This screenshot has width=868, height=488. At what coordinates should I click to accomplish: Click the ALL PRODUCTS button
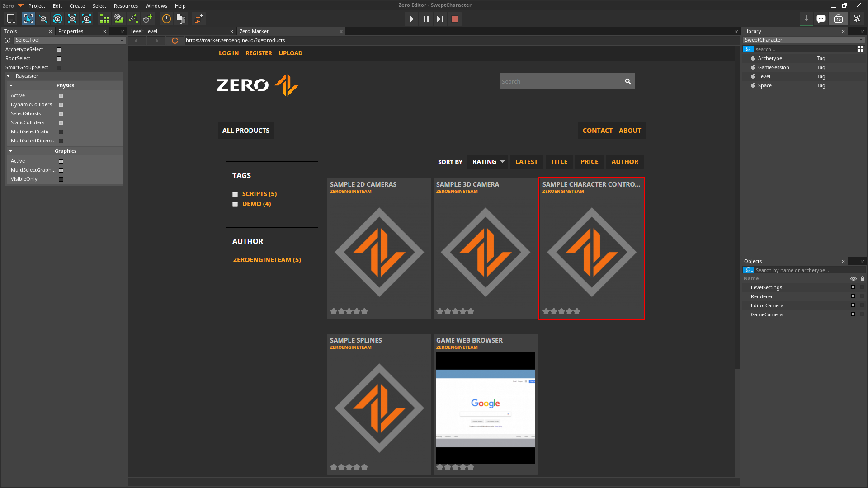pos(246,131)
